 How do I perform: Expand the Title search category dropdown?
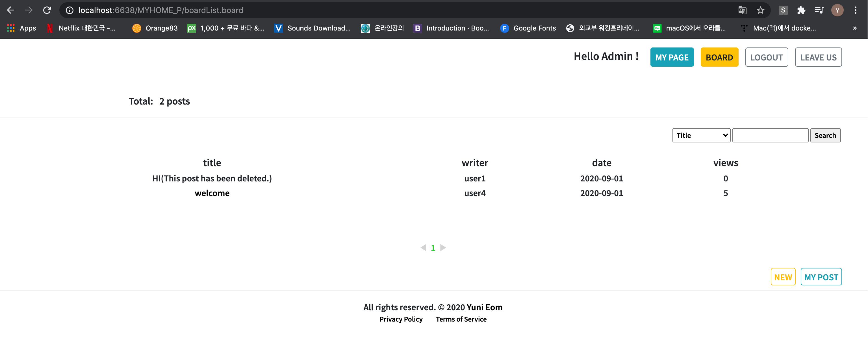[x=701, y=135]
